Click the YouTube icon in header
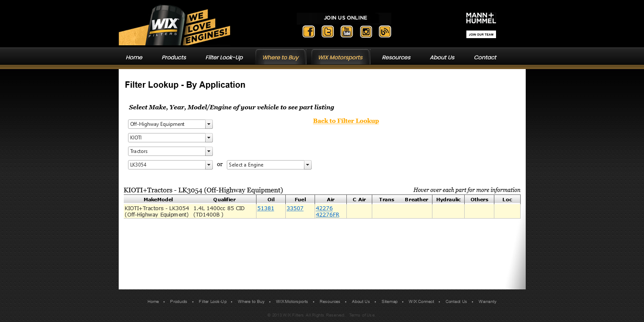The image size is (644, 322). 346,32
